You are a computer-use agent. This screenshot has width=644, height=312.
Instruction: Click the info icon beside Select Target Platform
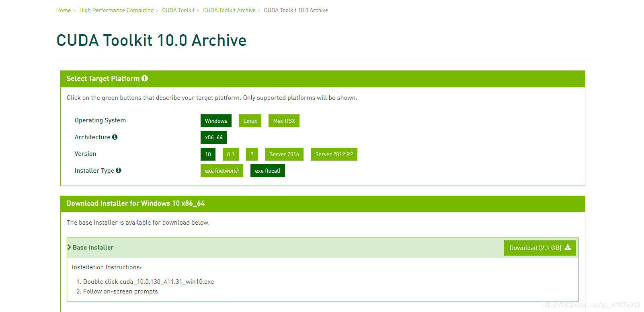pyautogui.click(x=145, y=79)
